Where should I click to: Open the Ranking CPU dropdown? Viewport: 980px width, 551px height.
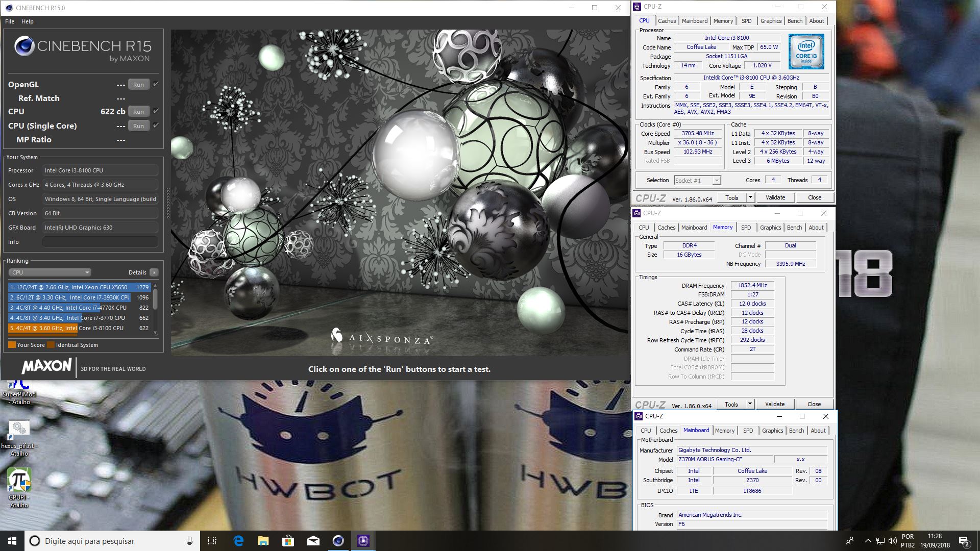50,272
